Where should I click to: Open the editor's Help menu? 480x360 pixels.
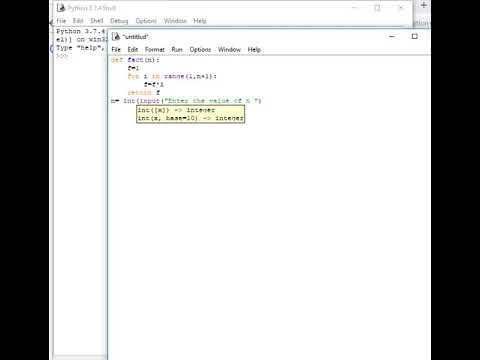coord(254,49)
